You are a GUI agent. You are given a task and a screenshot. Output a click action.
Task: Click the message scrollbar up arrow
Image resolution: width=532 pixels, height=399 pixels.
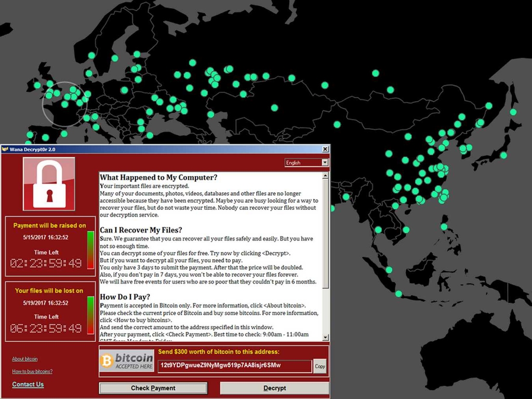pyautogui.click(x=325, y=176)
